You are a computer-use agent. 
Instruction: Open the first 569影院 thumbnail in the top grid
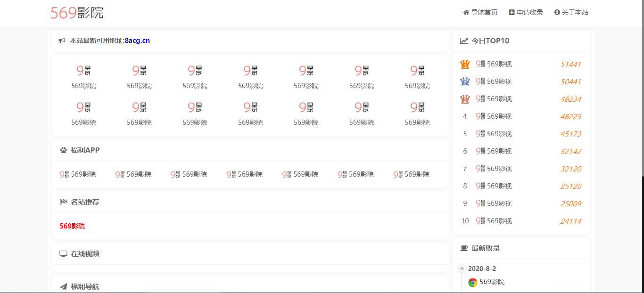(x=83, y=75)
